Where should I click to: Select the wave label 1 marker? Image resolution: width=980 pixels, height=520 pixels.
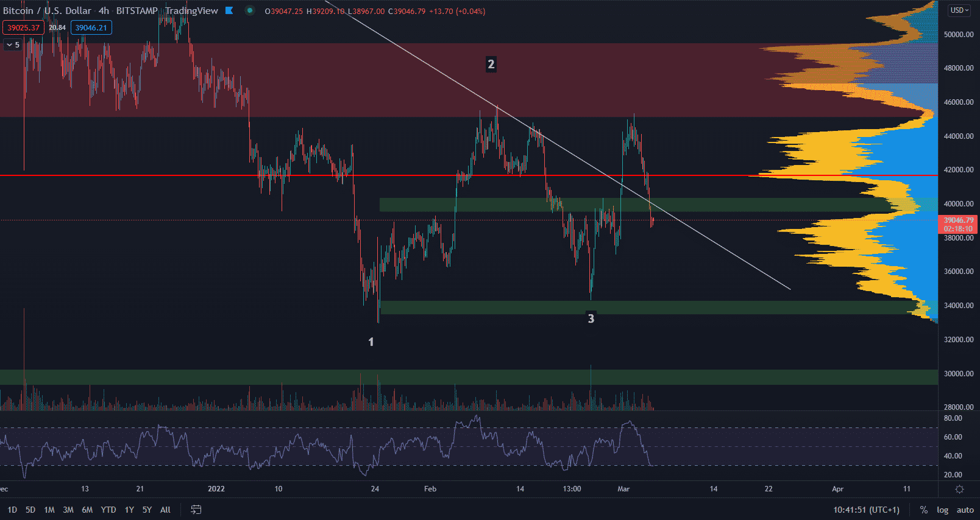(371, 342)
